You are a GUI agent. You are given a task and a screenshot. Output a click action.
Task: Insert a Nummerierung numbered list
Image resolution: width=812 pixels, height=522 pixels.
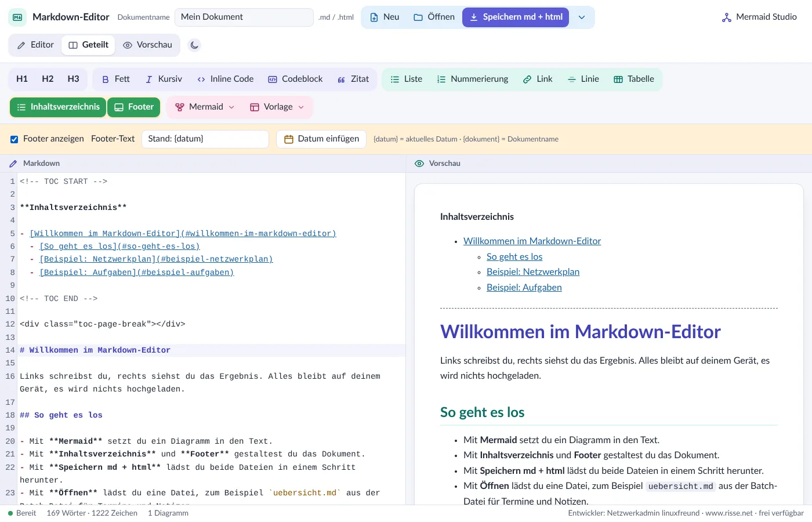pos(472,79)
